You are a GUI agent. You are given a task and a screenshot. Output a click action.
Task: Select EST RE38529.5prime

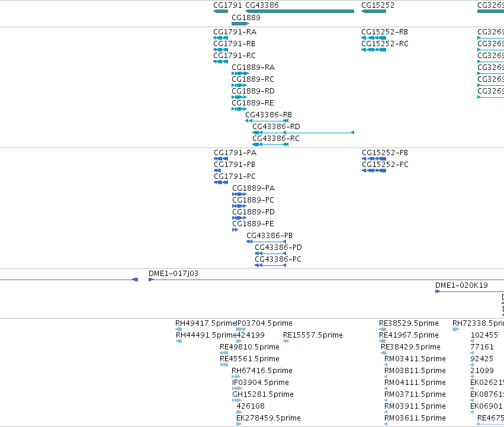(x=409, y=323)
